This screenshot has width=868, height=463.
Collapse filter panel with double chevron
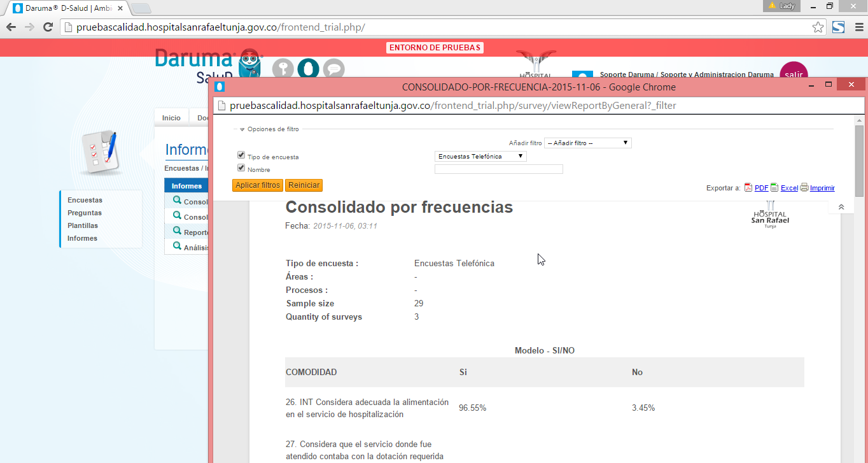point(841,207)
